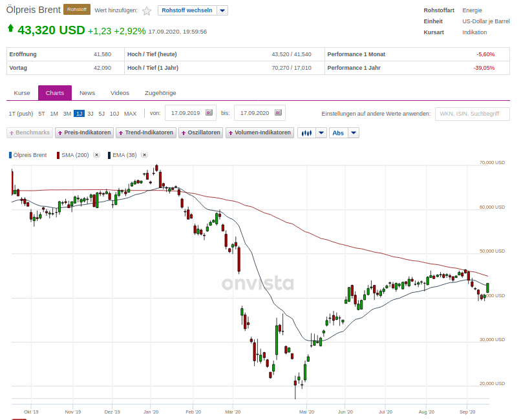
Task: Click the current price 43,320 USD
Action: pos(51,30)
